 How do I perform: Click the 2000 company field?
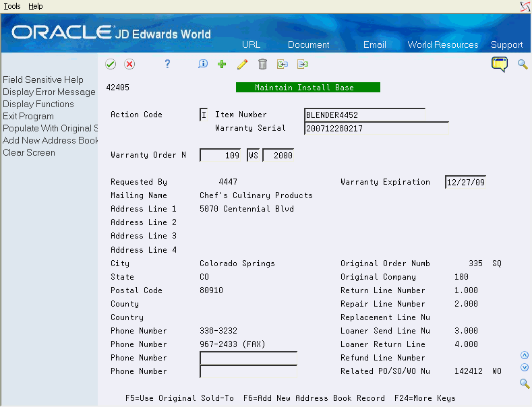(x=278, y=156)
